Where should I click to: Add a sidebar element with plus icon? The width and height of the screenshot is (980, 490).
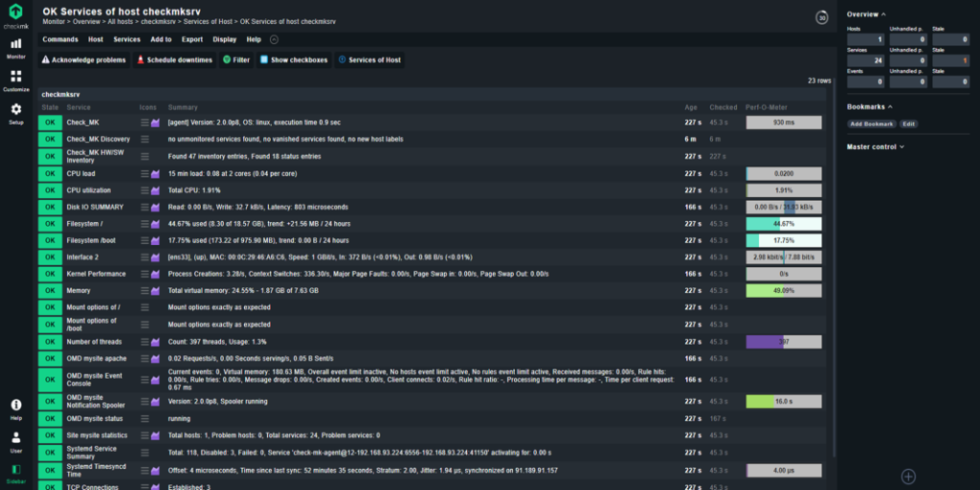point(908,477)
